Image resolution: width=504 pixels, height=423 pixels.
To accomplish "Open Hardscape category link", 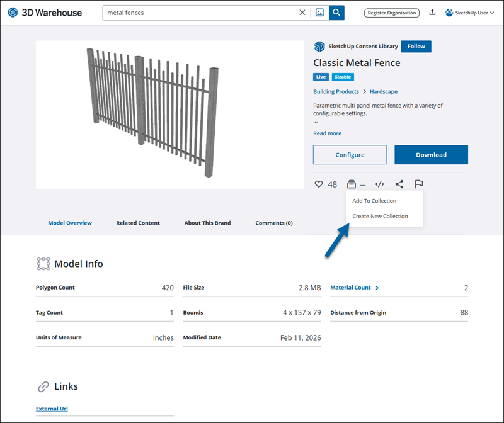I will 384,91.
